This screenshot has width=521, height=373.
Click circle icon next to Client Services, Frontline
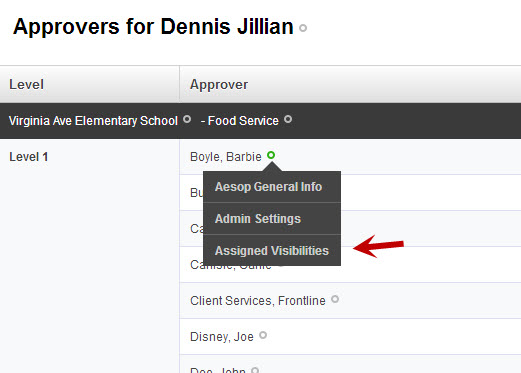[x=335, y=299]
